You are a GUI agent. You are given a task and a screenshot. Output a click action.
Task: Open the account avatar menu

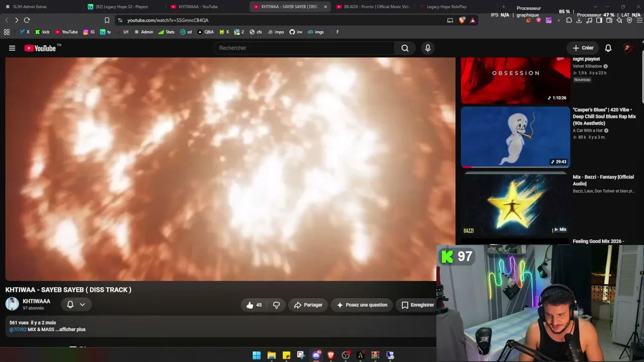point(627,48)
